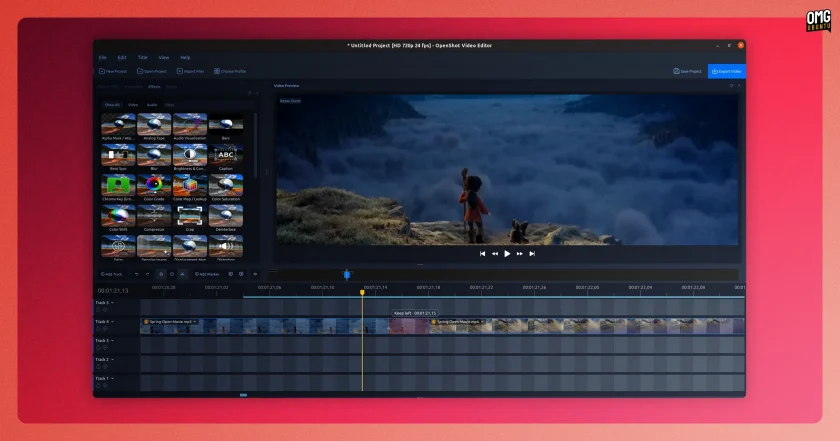Open Track 1 dropdown menu

[x=112, y=378]
